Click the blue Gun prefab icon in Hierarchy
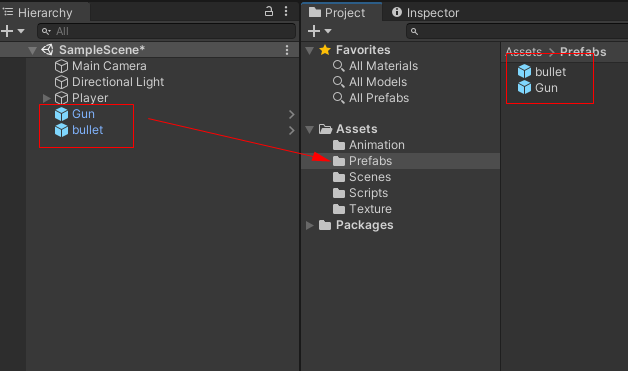 click(x=61, y=114)
